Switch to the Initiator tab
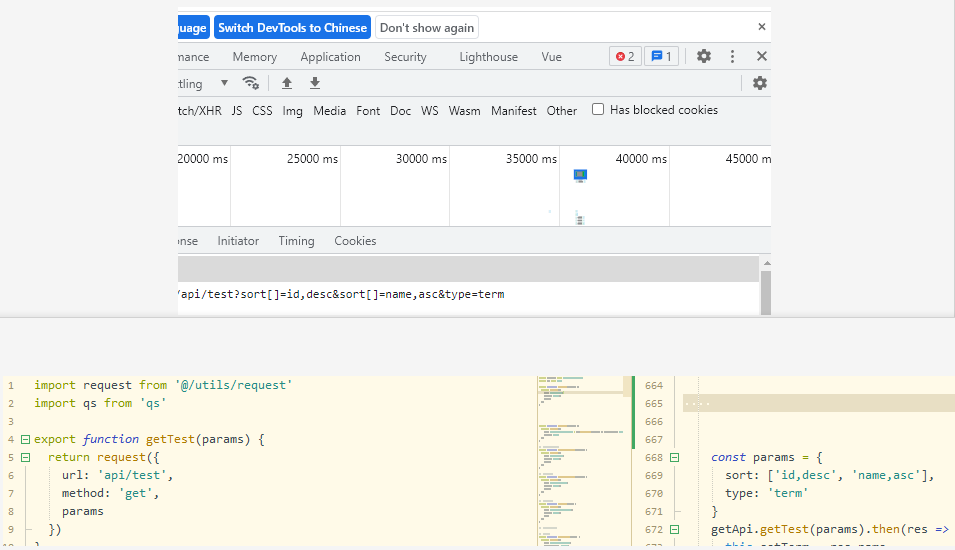The width and height of the screenshot is (955, 550). [x=238, y=241]
